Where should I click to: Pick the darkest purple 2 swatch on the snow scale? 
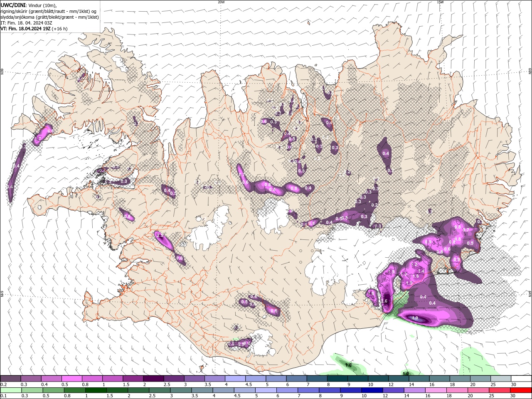point(153,379)
